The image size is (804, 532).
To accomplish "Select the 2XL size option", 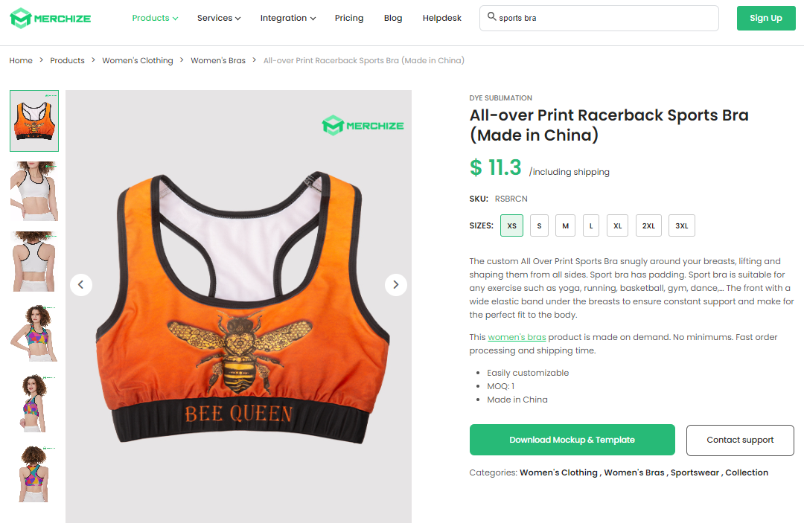I will [648, 225].
